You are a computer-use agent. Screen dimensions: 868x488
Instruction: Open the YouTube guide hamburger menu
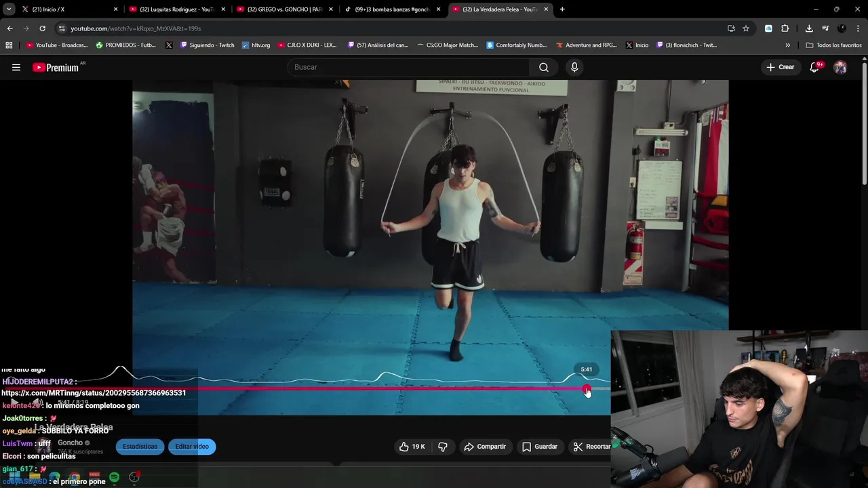click(x=16, y=67)
